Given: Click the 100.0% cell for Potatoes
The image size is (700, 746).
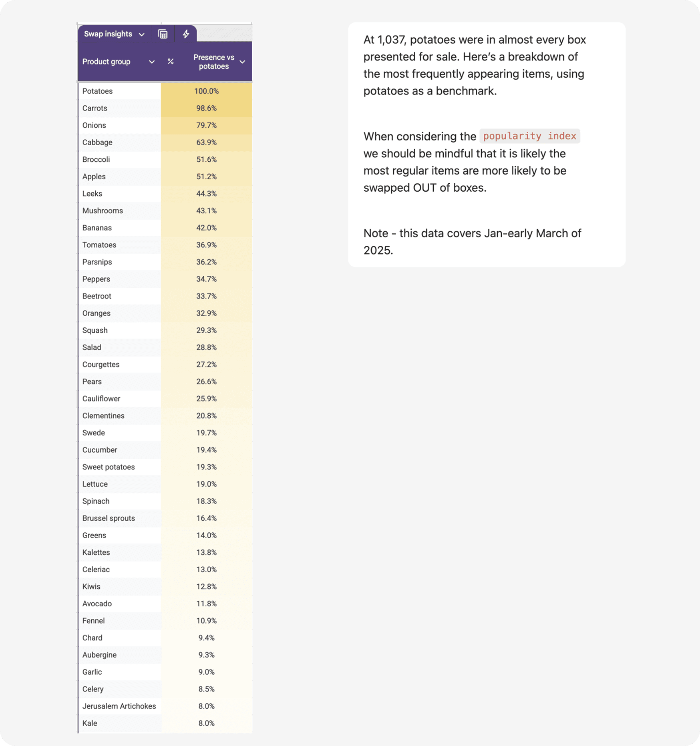Looking at the screenshot, I should click(x=206, y=91).
